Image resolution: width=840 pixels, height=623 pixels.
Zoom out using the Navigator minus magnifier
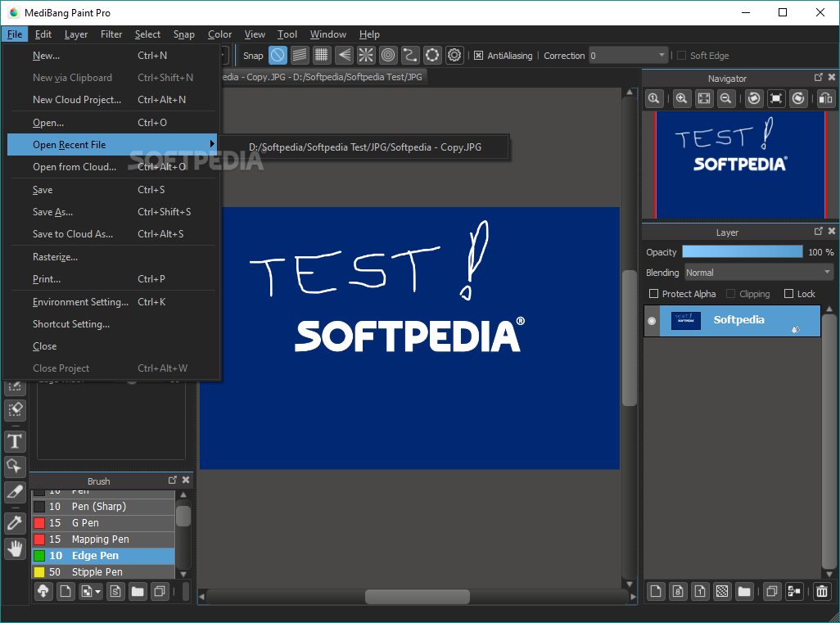(726, 98)
